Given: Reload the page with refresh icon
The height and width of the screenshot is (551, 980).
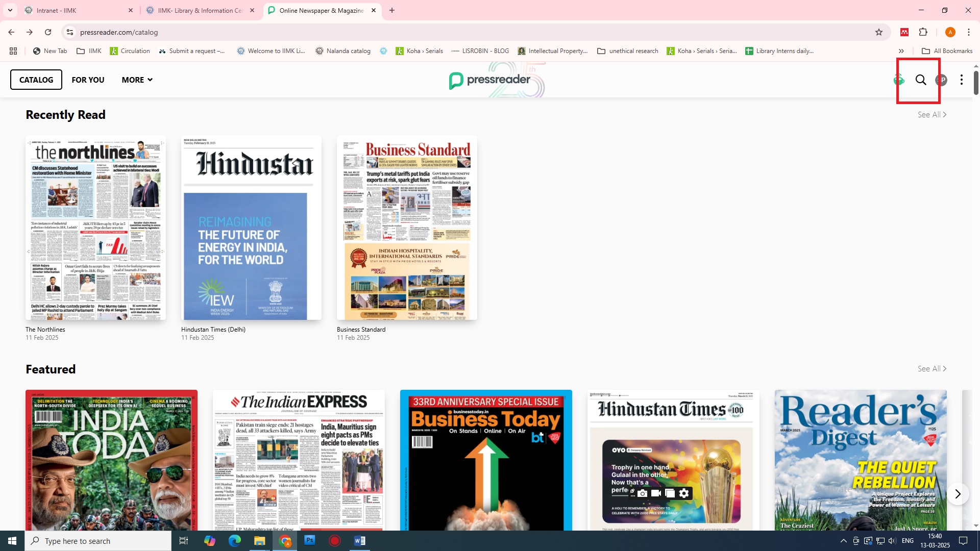Looking at the screenshot, I should point(48,32).
